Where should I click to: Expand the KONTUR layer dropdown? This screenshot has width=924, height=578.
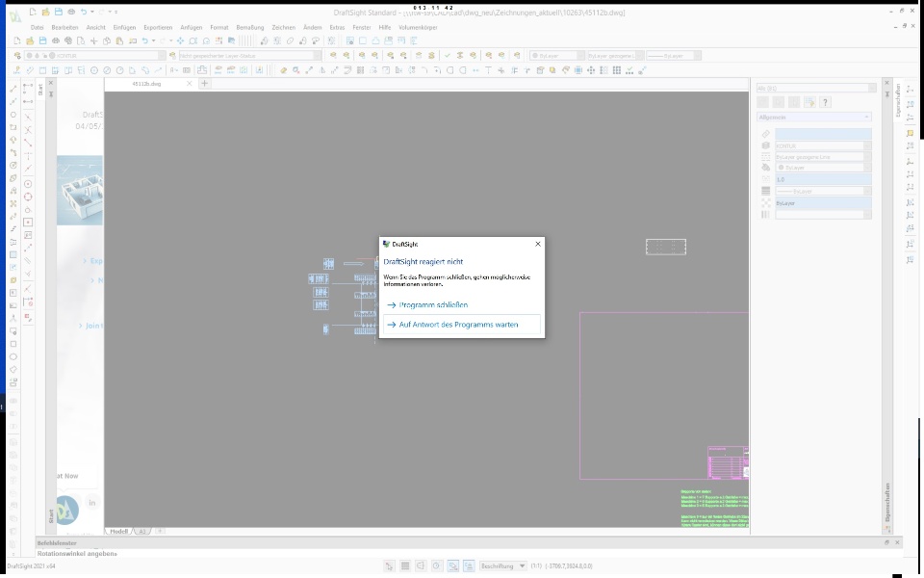161,56
